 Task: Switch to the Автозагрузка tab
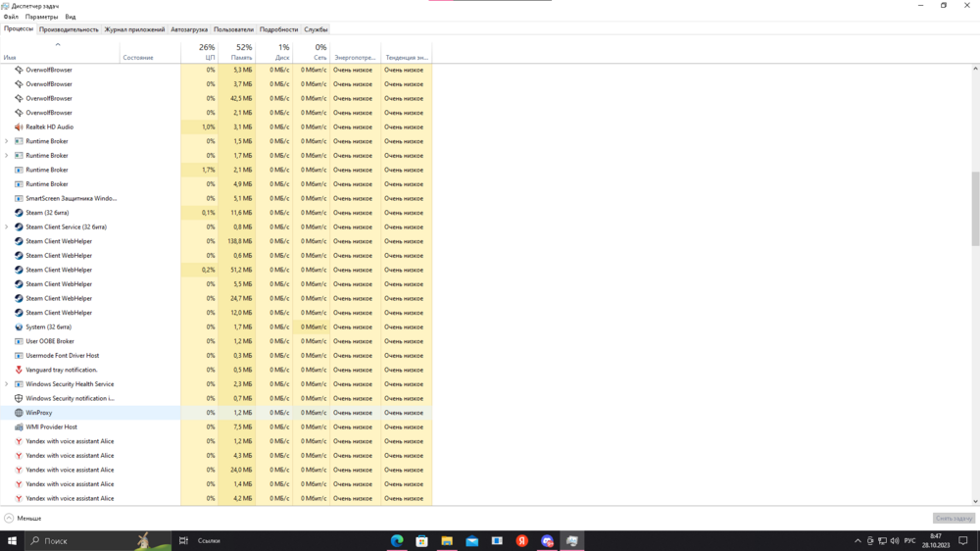(x=189, y=29)
